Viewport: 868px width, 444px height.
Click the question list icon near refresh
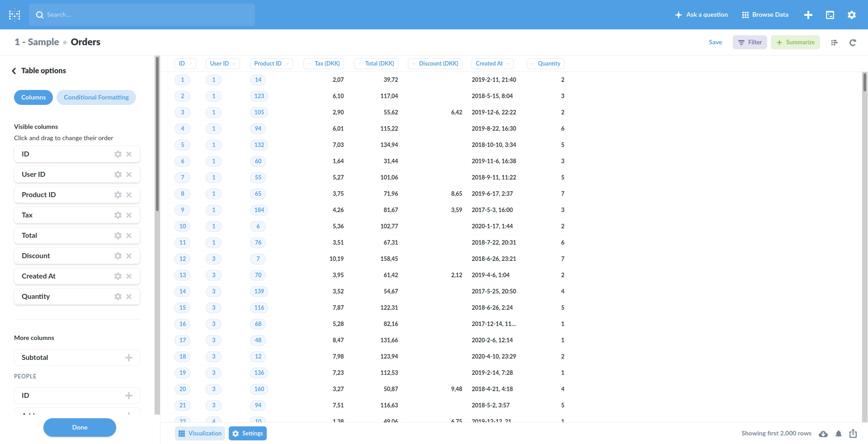tap(835, 42)
